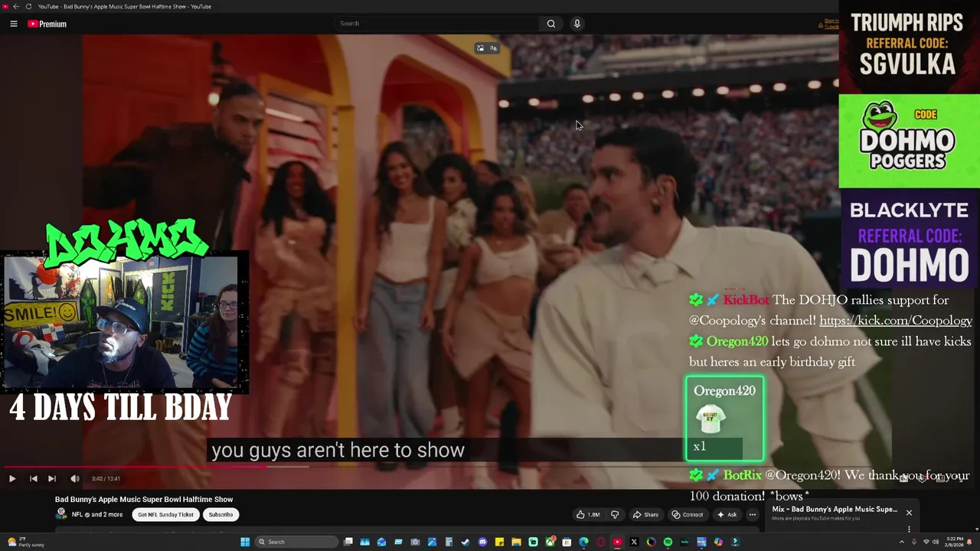Viewport: 980px width, 551px height.
Task: Open Steam from the taskbar
Action: pyautogui.click(x=465, y=542)
